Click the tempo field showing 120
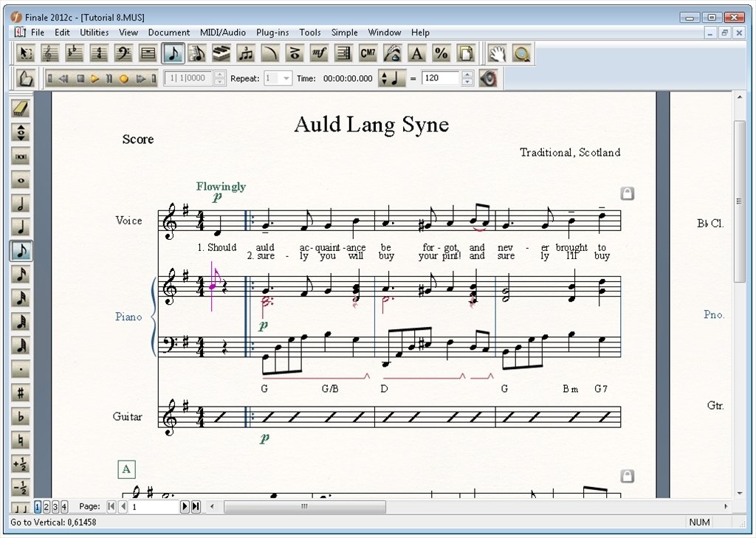Screen dimensions: 756x538 pyautogui.click(x=441, y=78)
